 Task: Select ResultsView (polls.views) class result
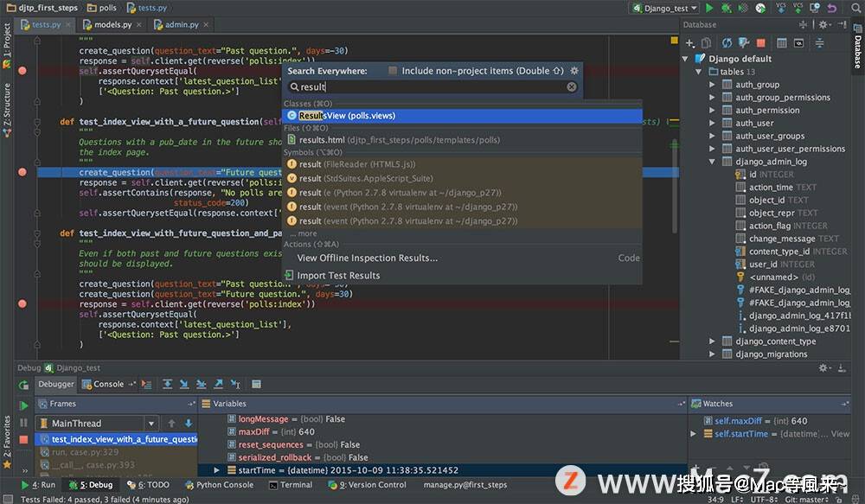point(462,116)
